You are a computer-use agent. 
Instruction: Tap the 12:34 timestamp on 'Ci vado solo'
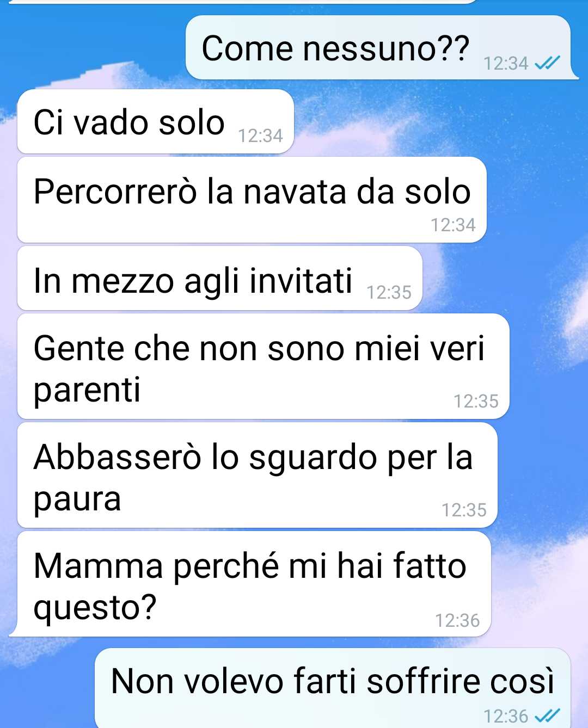[260, 135]
